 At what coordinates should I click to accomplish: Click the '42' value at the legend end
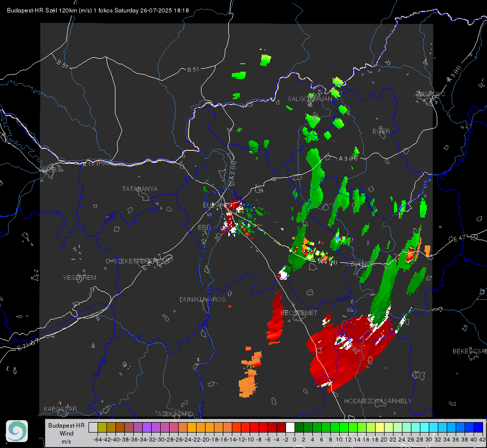[482, 440]
